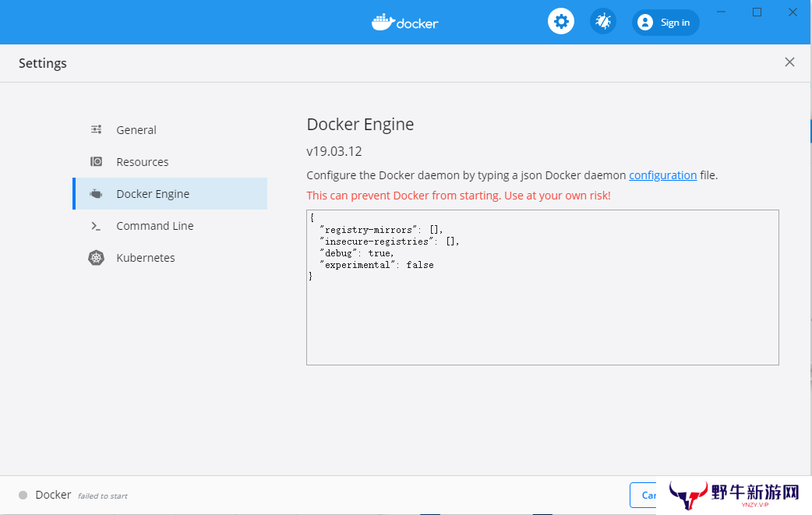Click the Docker status indicator dot
812x515 pixels.
click(23, 495)
